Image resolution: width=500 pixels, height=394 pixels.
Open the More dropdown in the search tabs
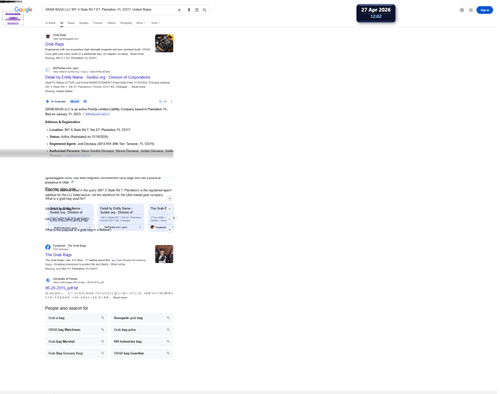141,23
